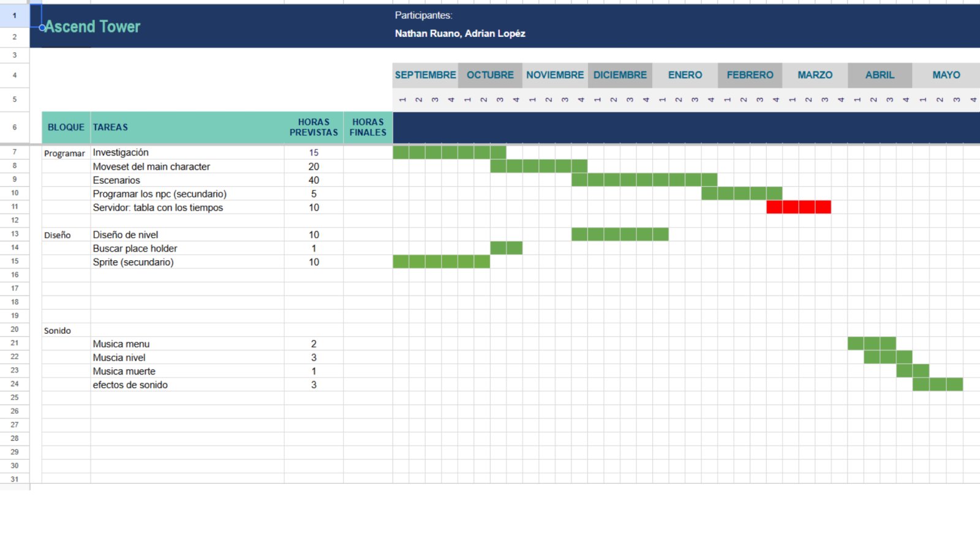Click the red Gantt bar for Servidor

point(799,207)
